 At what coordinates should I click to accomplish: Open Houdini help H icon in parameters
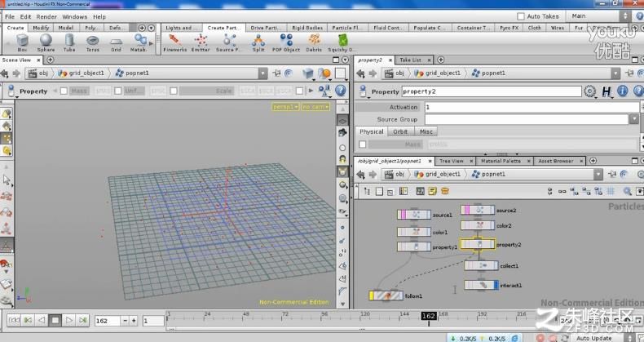(x=607, y=91)
